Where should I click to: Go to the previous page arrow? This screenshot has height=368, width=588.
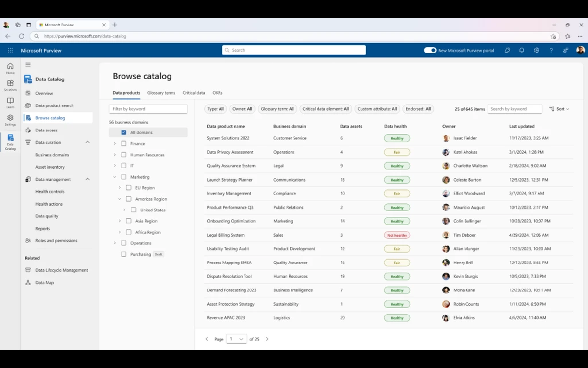coord(207,339)
